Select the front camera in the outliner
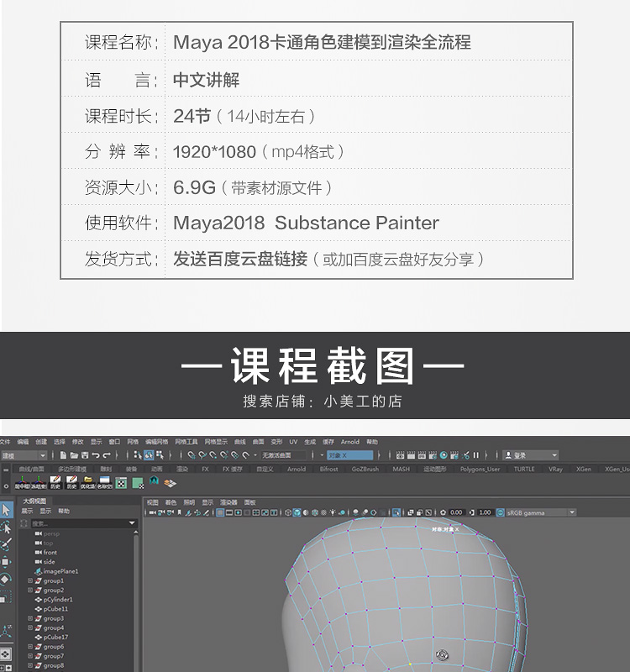This screenshot has width=630, height=672. 50,553
